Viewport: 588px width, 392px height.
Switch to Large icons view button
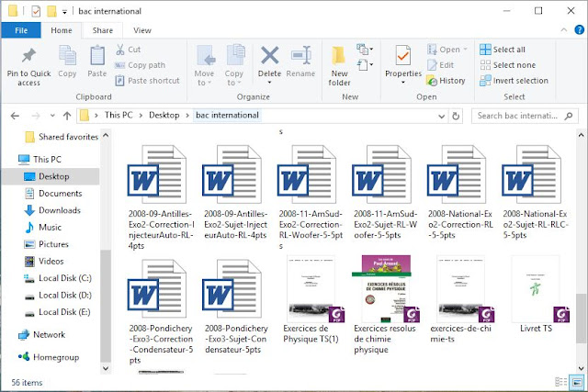(576, 382)
